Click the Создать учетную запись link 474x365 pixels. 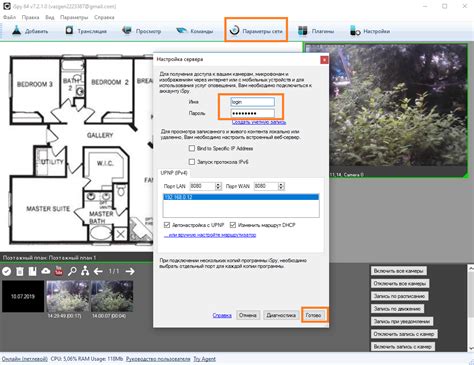pyautogui.click(x=259, y=122)
